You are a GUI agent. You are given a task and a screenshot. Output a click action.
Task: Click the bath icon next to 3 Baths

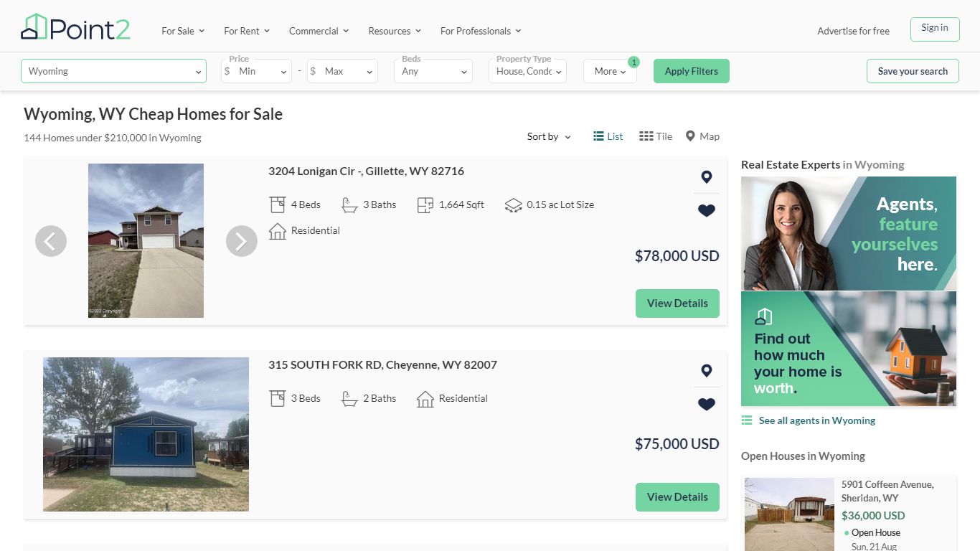click(349, 205)
